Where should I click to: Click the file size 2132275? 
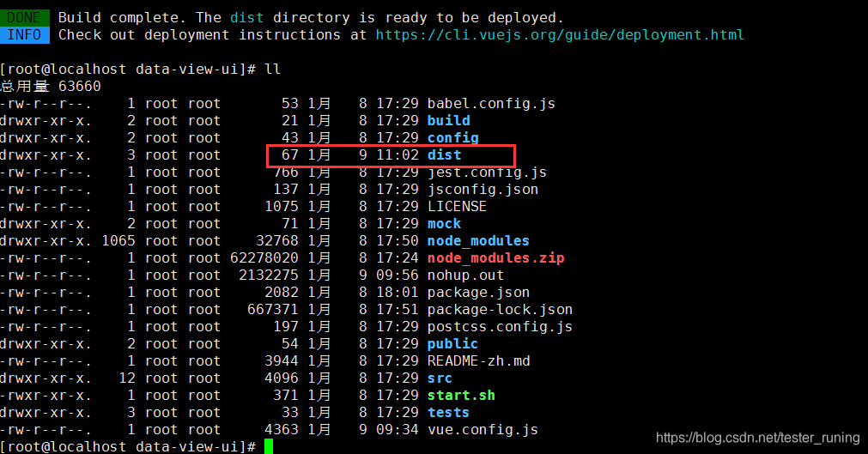pos(269,275)
